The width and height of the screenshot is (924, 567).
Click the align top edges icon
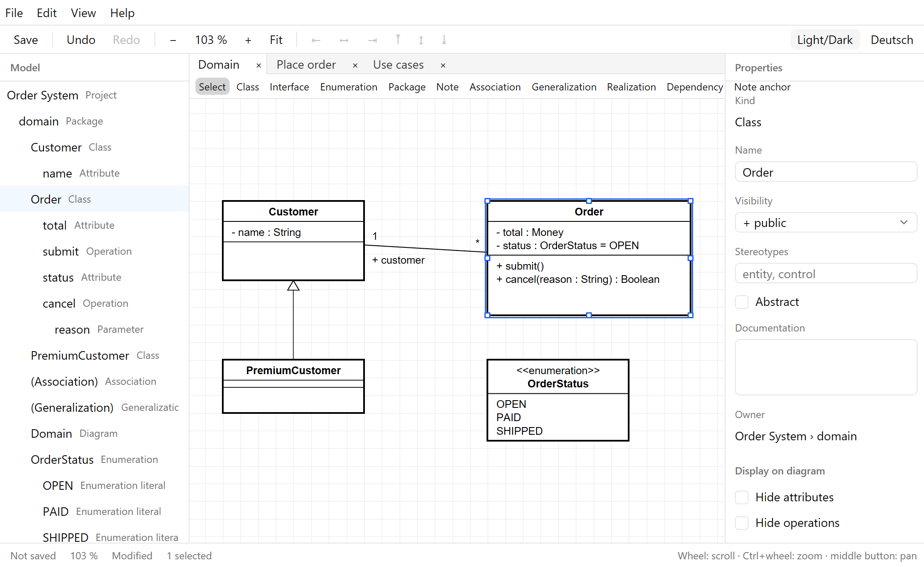tap(398, 40)
